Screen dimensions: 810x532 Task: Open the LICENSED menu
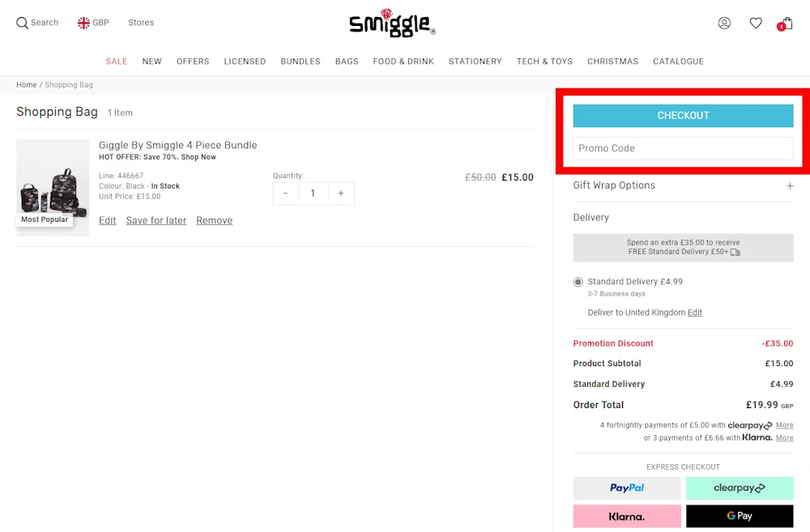245,62
